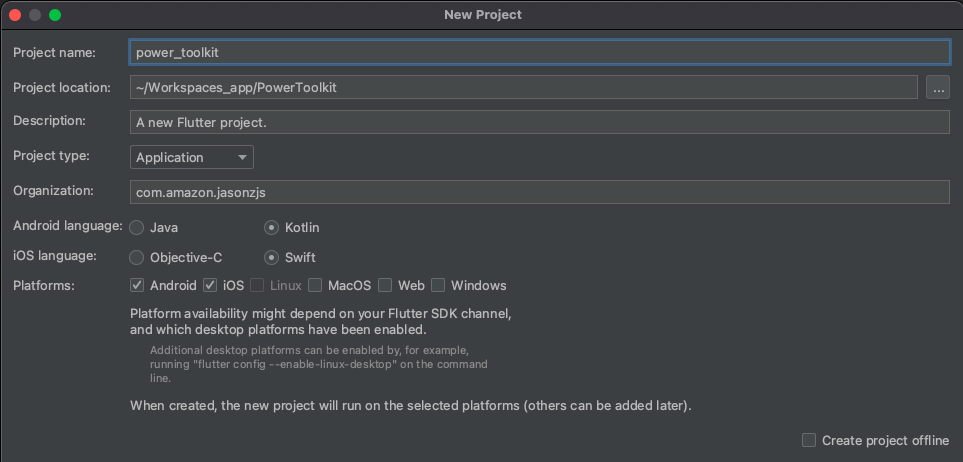Open the project location browse button

pyautogui.click(x=938, y=87)
